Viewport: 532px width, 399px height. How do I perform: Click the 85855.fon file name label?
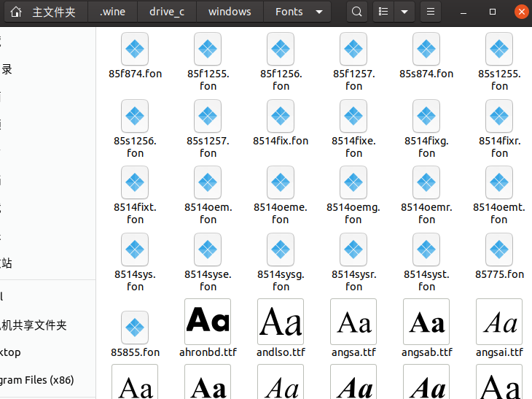[x=135, y=352]
